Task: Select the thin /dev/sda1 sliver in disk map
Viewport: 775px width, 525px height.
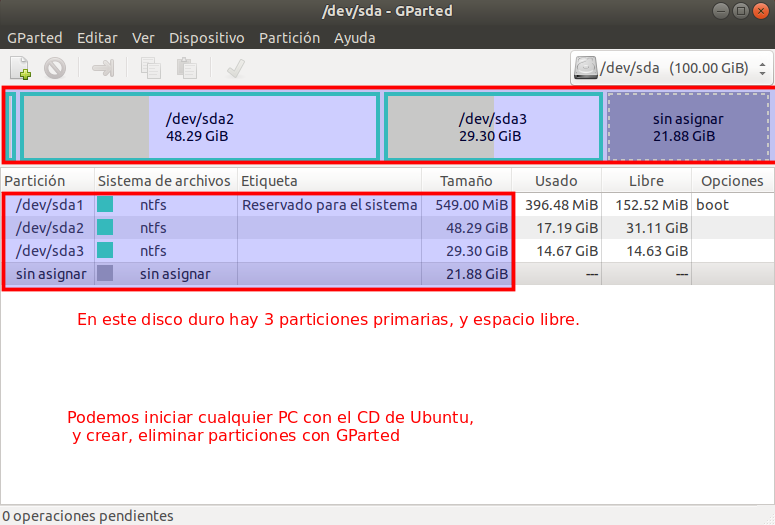Action: (11, 127)
